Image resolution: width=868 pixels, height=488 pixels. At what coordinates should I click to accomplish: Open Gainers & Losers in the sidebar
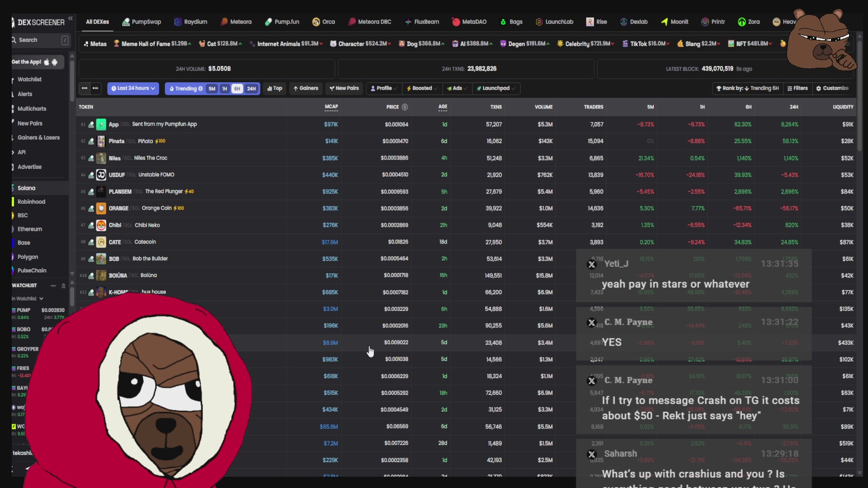click(x=38, y=138)
